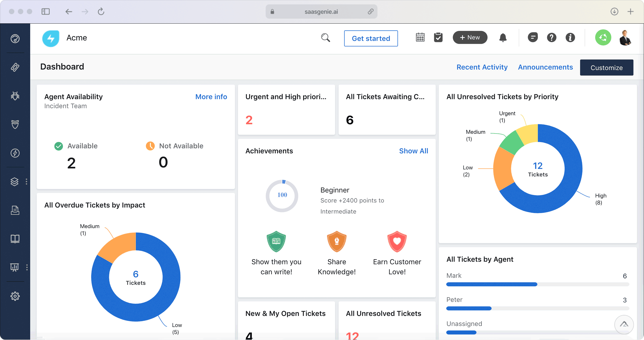Open the notifications bell
This screenshot has height=340, width=644.
(x=503, y=37)
